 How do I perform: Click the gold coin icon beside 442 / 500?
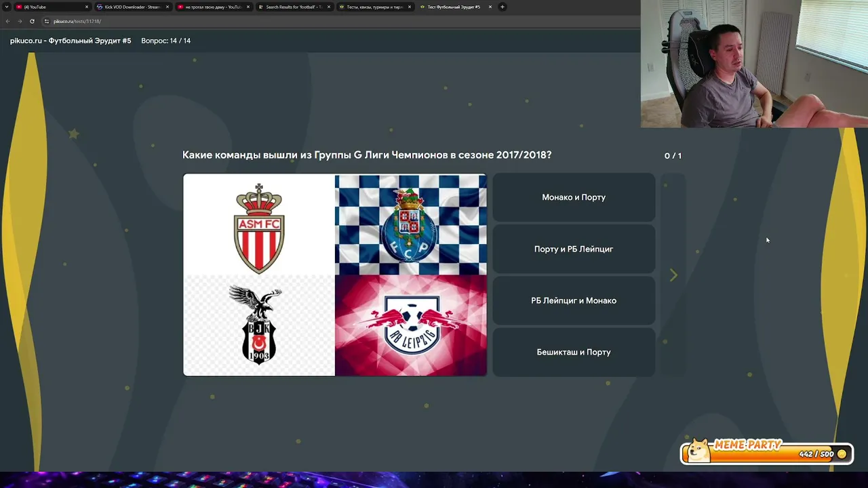842,454
